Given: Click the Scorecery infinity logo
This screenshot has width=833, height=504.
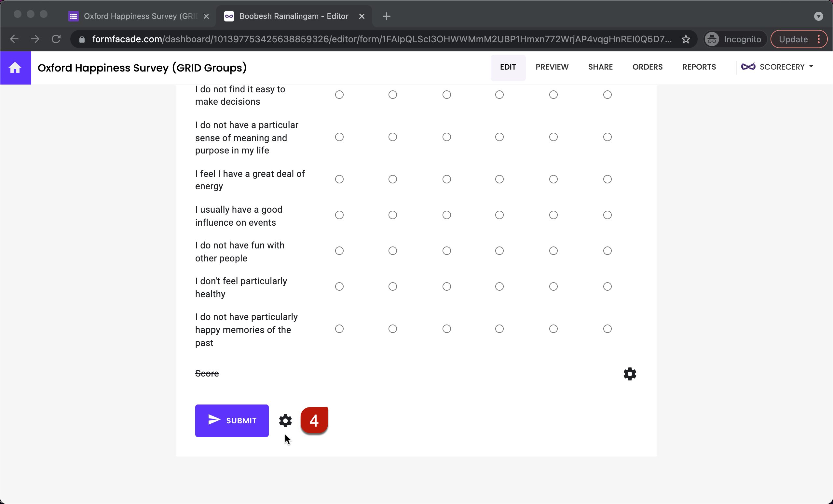Looking at the screenshot, I should (x=748, y=67).
